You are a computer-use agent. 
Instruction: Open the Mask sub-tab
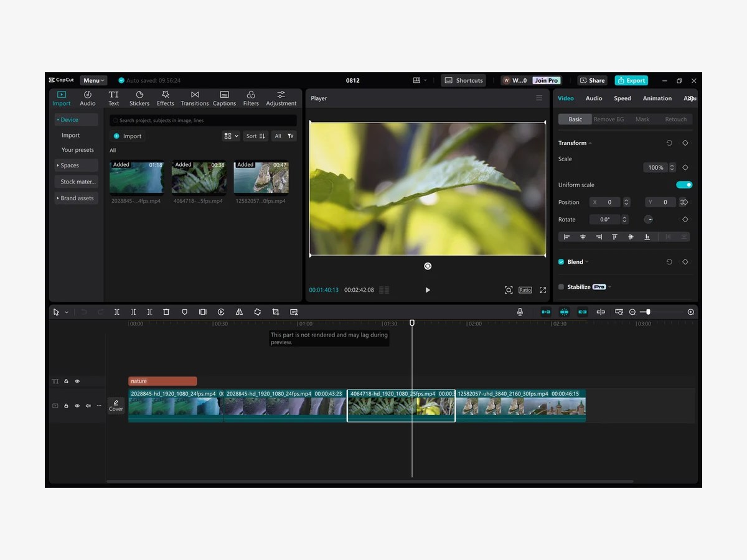click(x=642, y=119)
